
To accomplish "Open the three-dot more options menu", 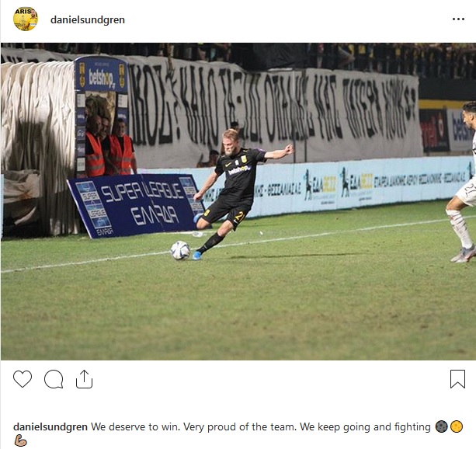I will pyautogui.click(x=458, y=19).
